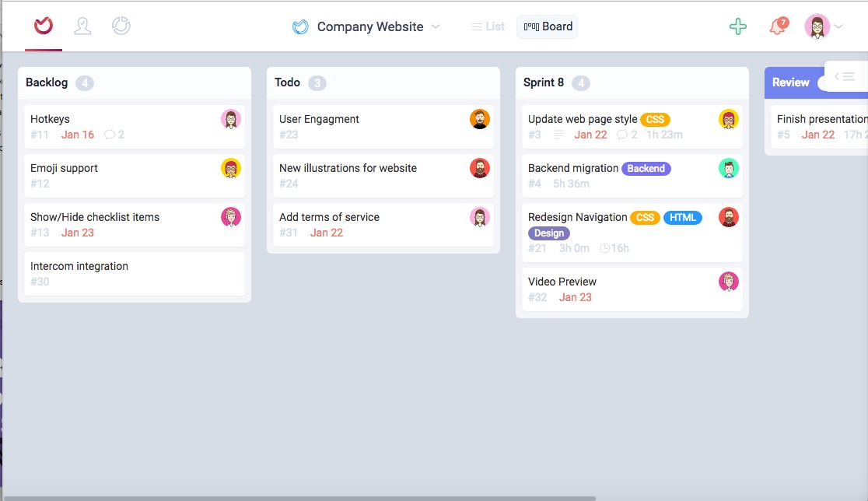Open the Finish presentation card

click(x=819, y=127)
